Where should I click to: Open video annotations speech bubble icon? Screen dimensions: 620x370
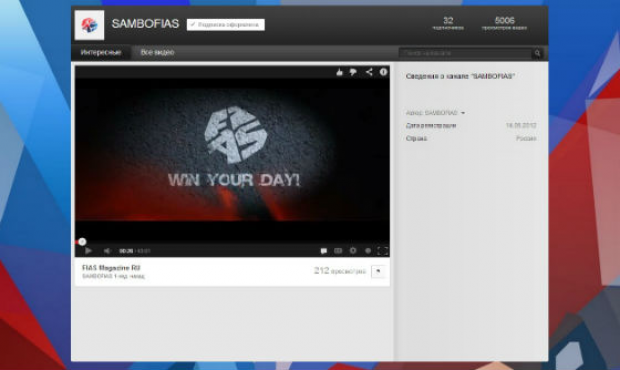[x=323, y=251]
